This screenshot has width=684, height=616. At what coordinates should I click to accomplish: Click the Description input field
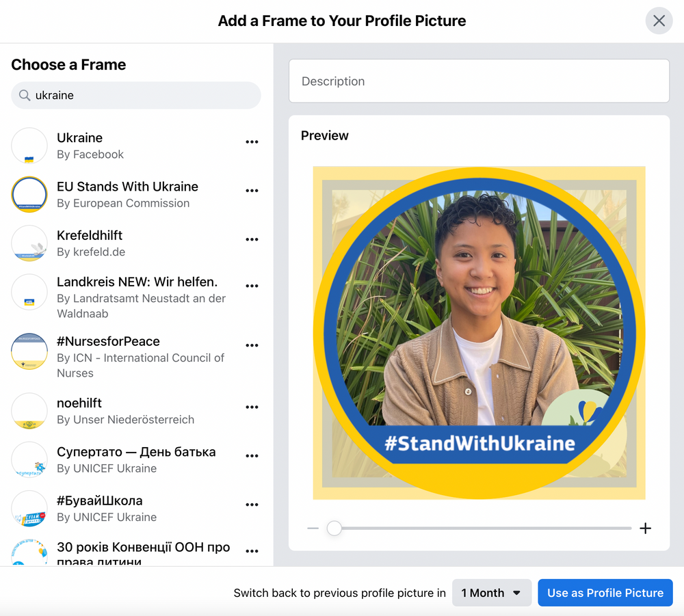(x=479, y=81)
